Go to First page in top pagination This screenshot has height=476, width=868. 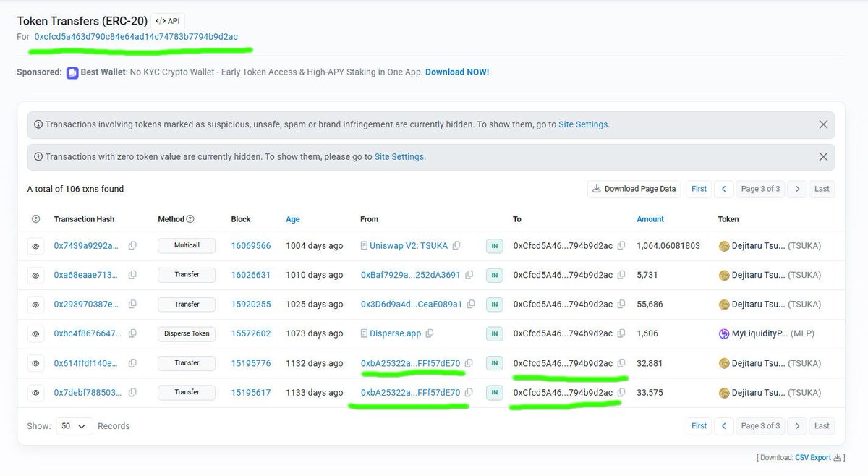pyautogui.click(x=699, y=189)
